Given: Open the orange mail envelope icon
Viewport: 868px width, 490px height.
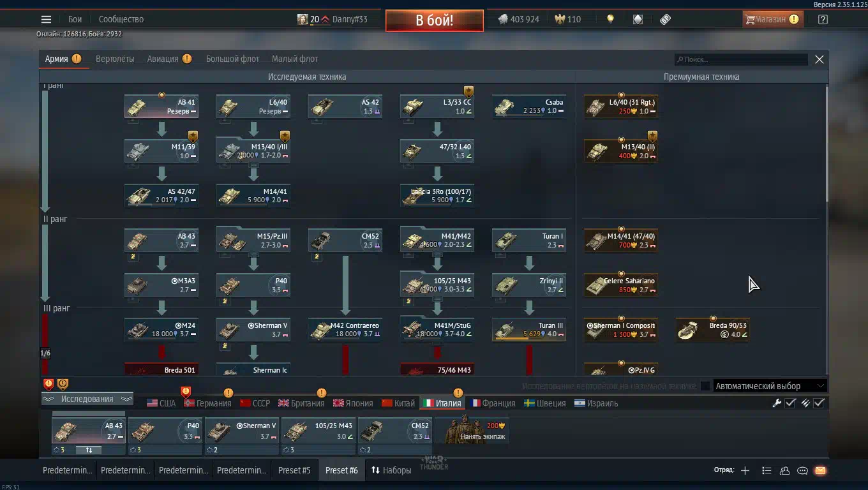Looking at the screenshot, I should pyautogui.click(x=821, y=470).
